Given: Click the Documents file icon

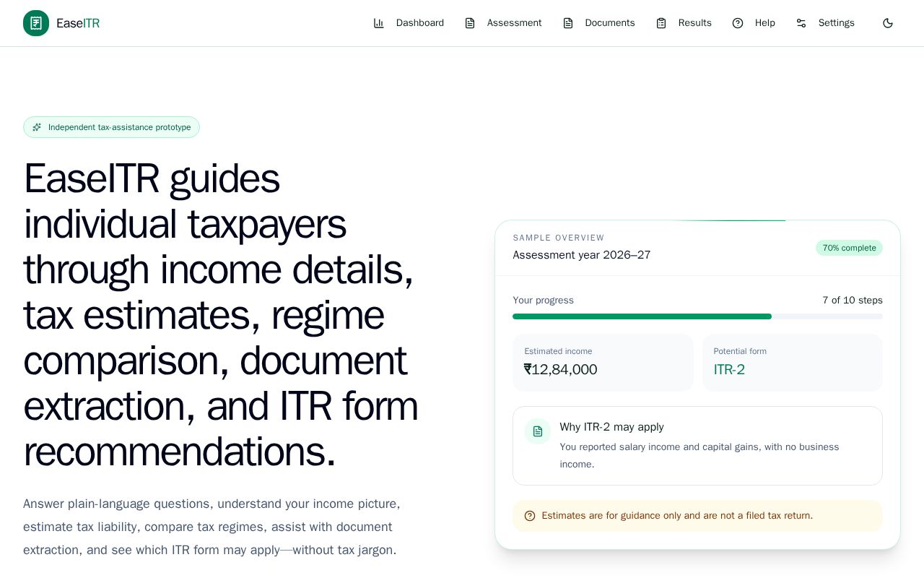Looking at the screenshot, I should (568, 23).
